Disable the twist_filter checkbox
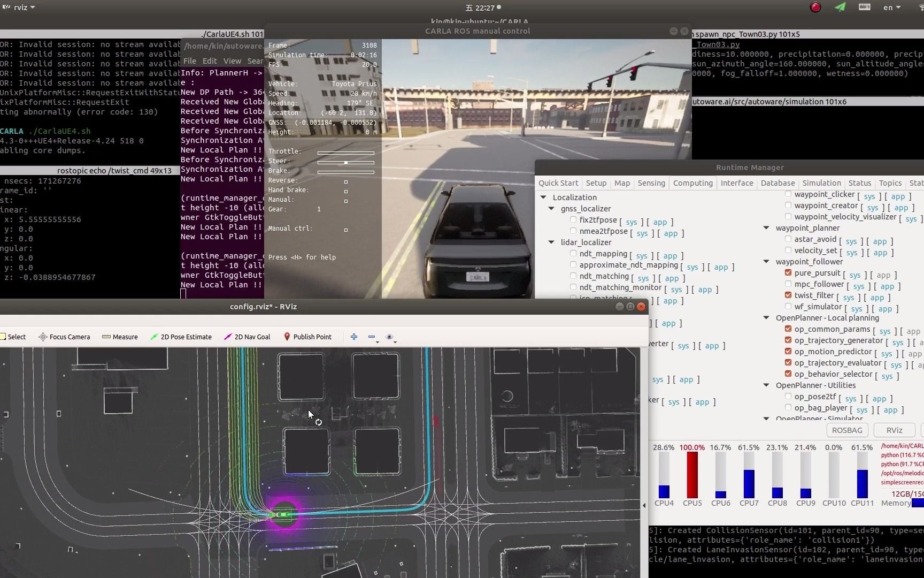 (788, 295)
